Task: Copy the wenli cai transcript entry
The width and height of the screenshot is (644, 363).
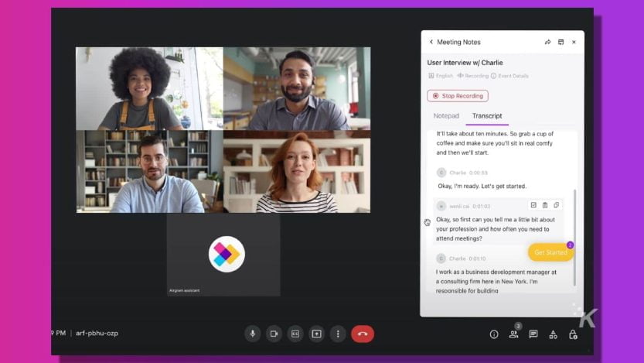Action: tap(556, 205)
